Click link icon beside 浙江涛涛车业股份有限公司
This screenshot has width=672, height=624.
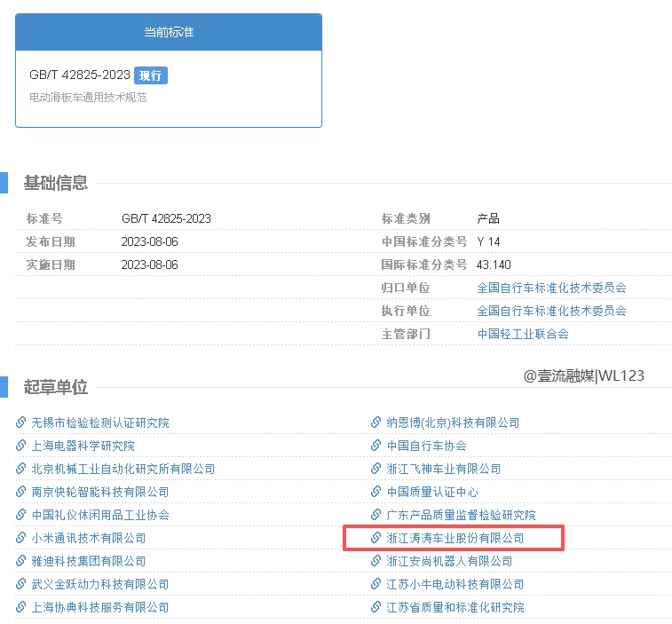376,538
